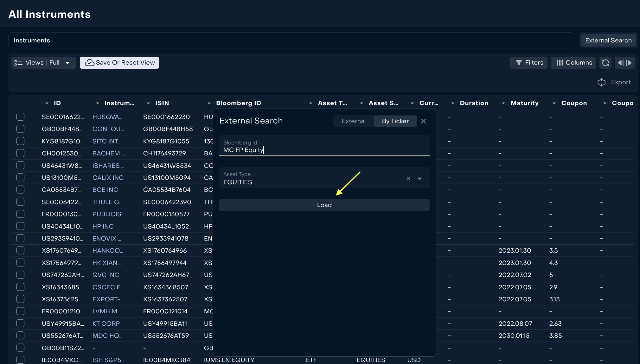Check the LVMH row checkbox
Image resolution: width=640 pixels, height=364 pixels.
pos(21,311)
